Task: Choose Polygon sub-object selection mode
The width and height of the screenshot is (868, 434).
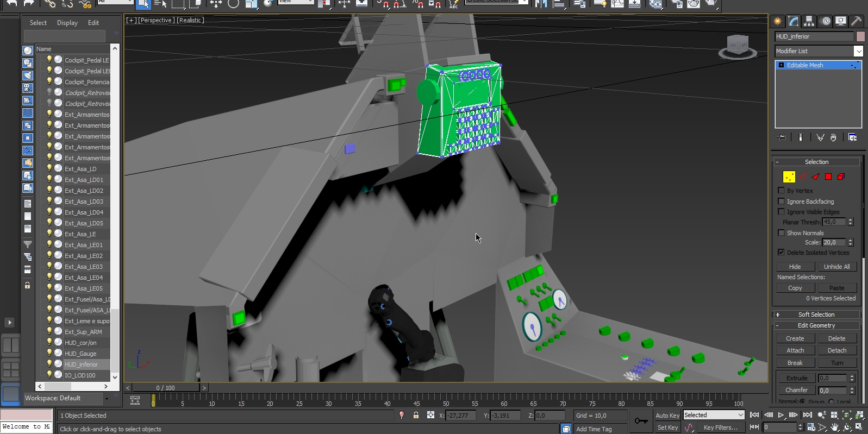Action: (828, 177)
